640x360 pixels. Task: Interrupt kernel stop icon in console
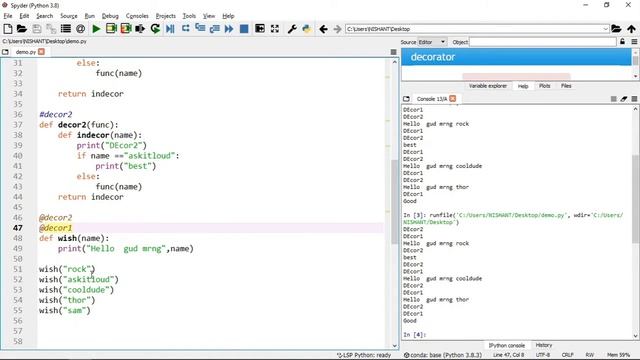pyautogui.click(x=613, y=99)
